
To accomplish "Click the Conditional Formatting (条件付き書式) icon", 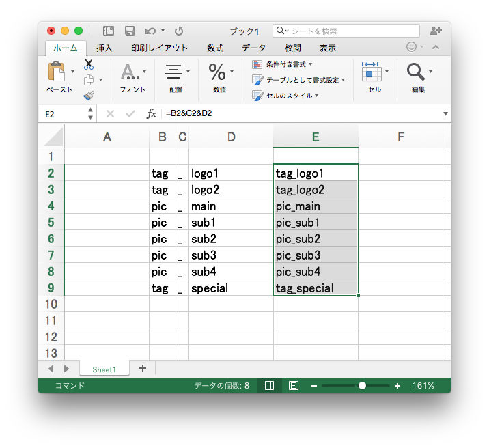I will (257, 64).
